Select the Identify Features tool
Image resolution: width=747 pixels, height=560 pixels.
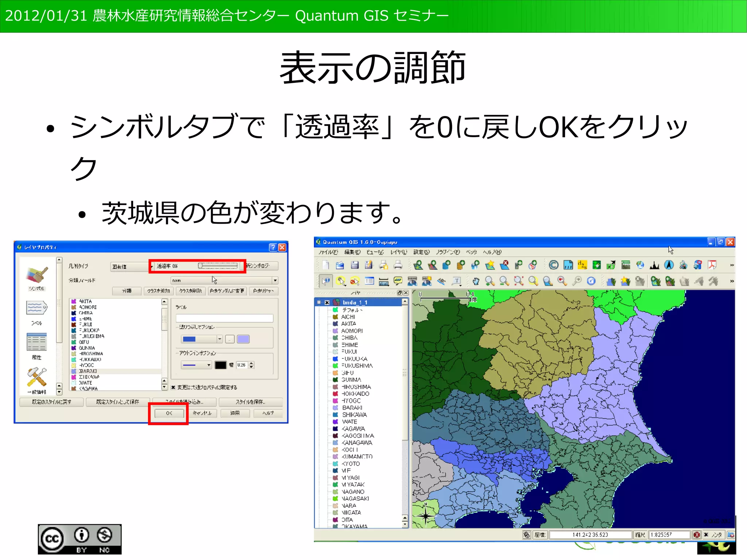coord(326,281)
